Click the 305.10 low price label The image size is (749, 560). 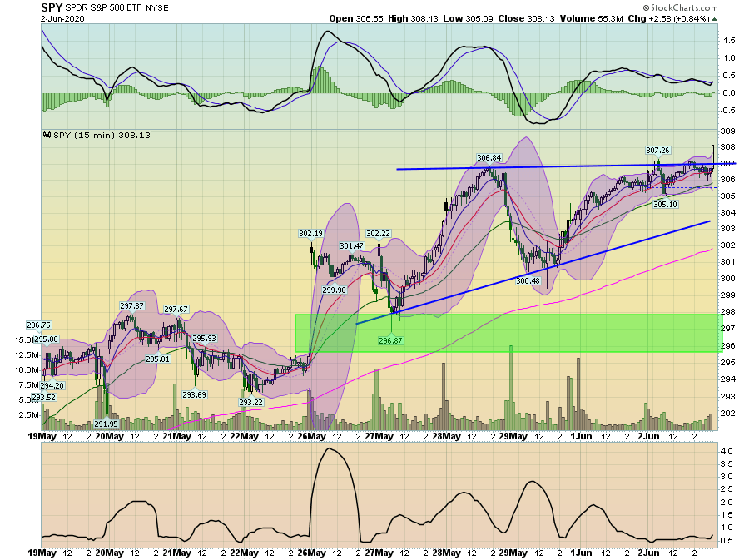(666, 205)
